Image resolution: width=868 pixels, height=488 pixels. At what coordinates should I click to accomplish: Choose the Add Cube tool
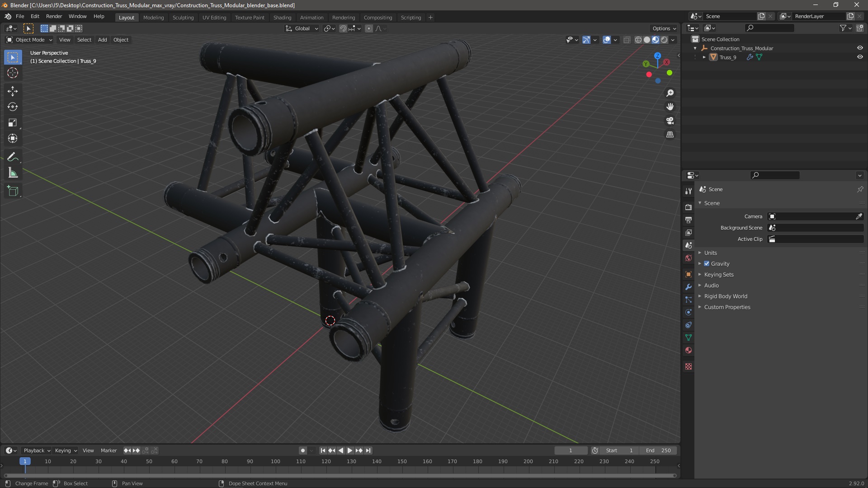coord(13,191)
